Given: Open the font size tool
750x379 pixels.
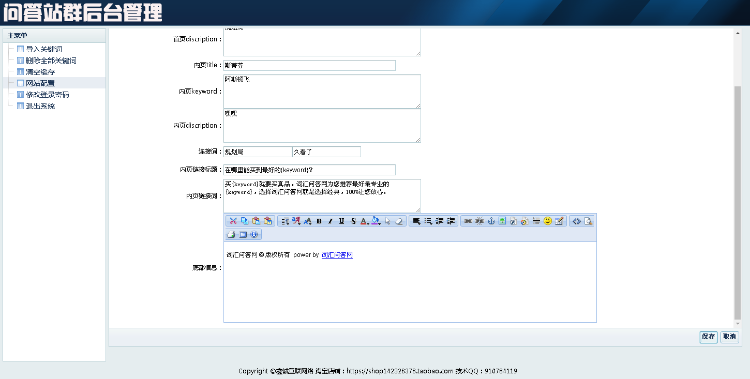Looking at the screenshot, I should click(x=308, y=221).
